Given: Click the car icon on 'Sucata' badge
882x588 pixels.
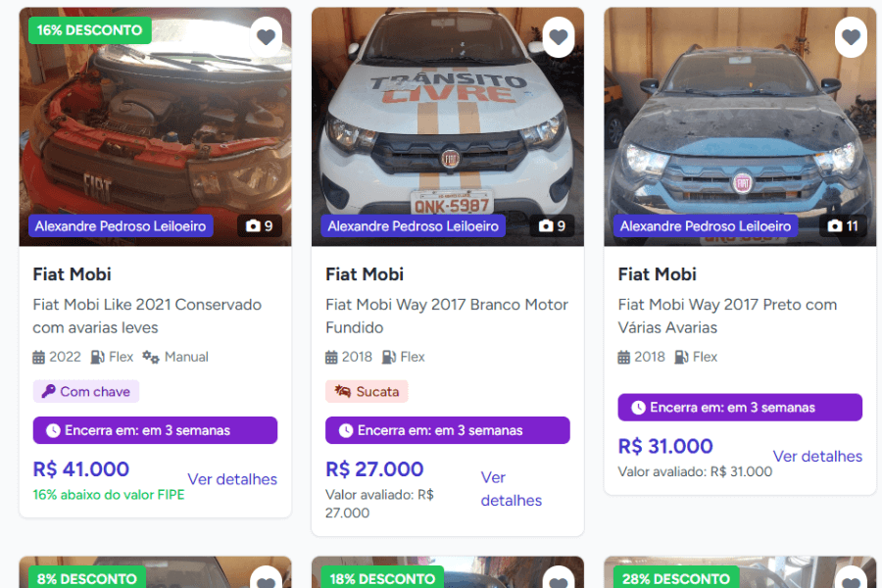Looking at the screenshot, I should pyautogui.click(x=342, y=391).
